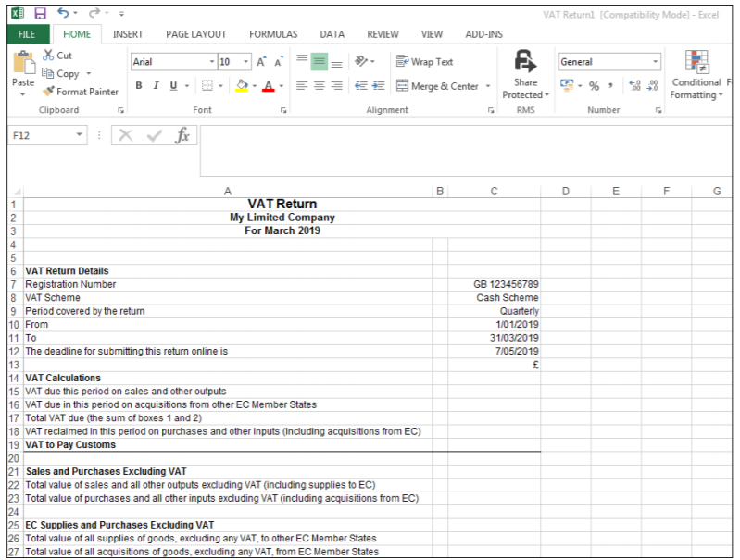Image resolution: width=740 pixels, height=560 pixels.
Task: Switch to the VIEW tab
Action: point(432,34)
